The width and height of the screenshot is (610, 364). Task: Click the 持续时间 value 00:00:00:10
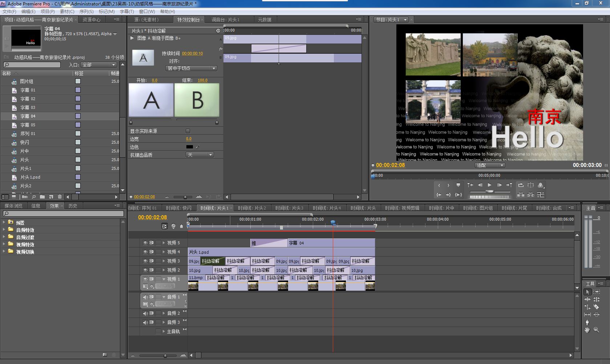point(192,53)
